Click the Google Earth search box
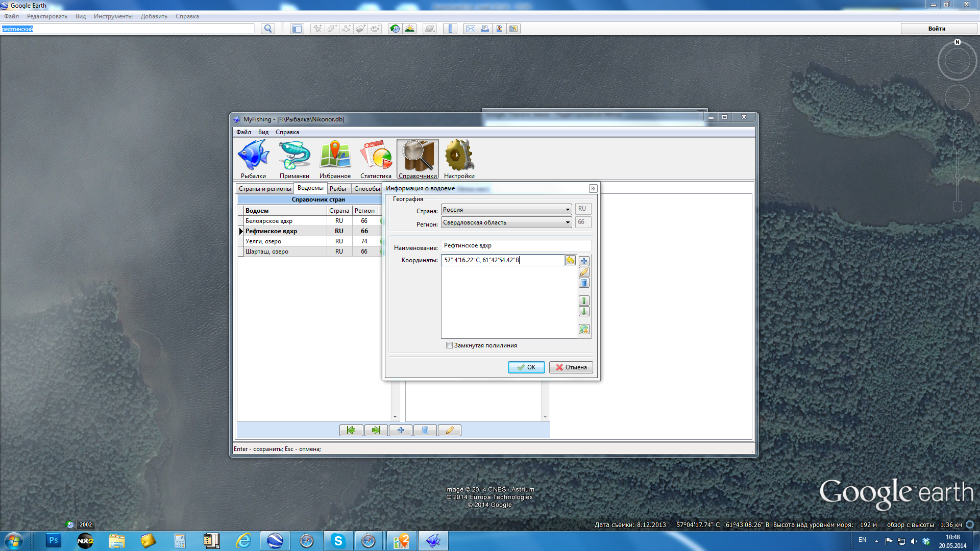The width and height of the screenshot is (980, 551). [x=128, y=29]
